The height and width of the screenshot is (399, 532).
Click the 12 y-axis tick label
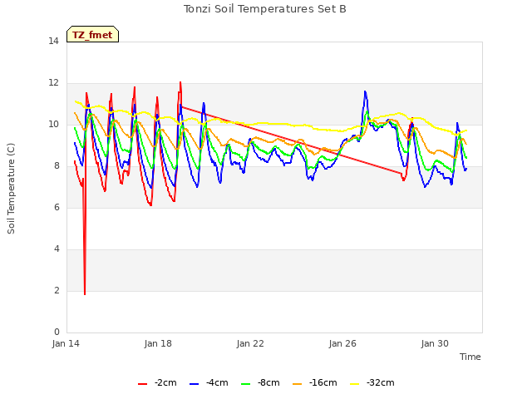tap(53, 83)
